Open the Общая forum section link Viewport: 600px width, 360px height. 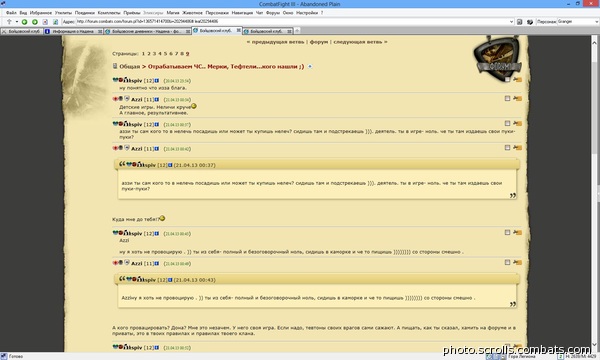point(130,67)
